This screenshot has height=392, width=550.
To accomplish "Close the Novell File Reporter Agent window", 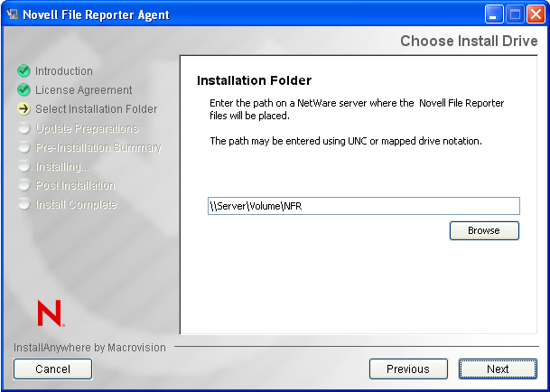I will (x=536, y=15).
